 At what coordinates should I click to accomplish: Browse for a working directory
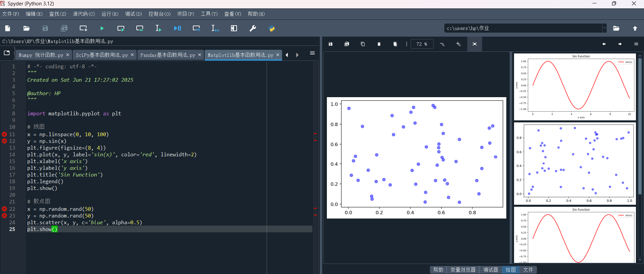coord(616,28)
